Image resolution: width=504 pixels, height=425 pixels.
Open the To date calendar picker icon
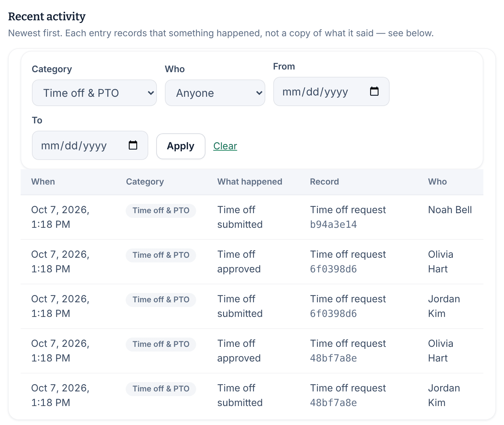[133, 145]
